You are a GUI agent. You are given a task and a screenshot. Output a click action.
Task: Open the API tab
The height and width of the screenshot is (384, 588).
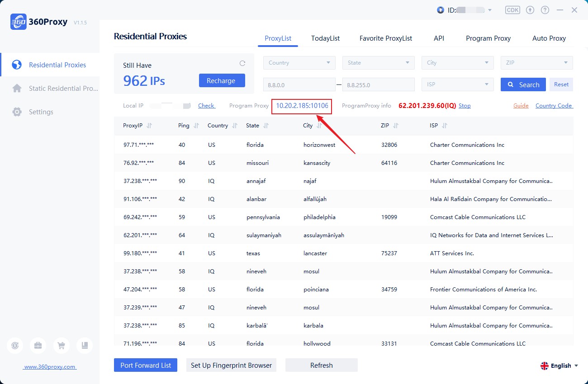[x=439, y=38]
